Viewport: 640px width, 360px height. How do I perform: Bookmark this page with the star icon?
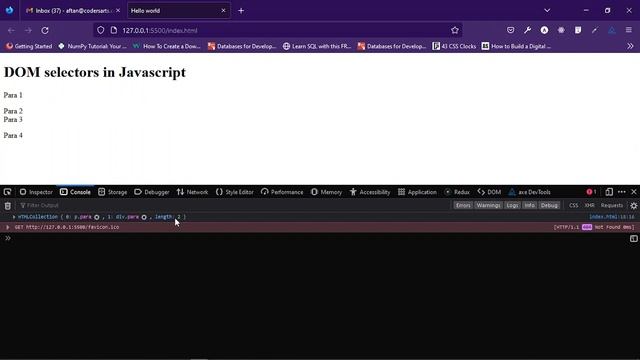pos(455,30)
